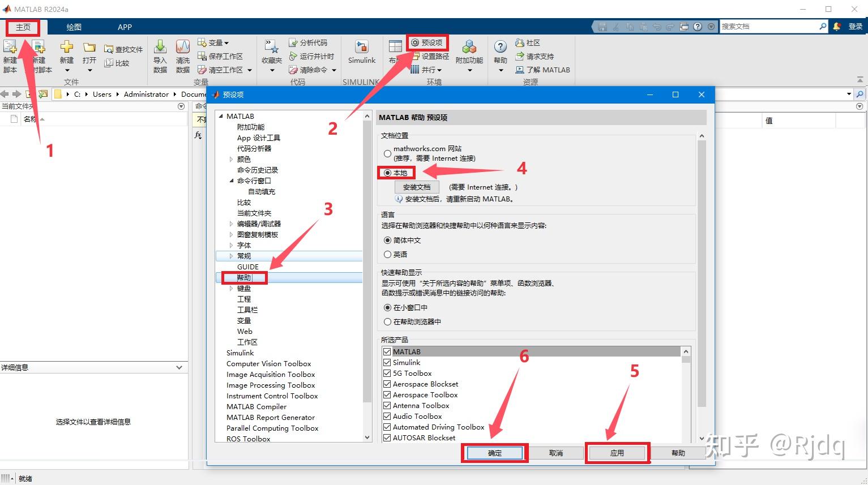Click the 安装文档 button
This screenshot has height=485, width=868.
(416, 186)
